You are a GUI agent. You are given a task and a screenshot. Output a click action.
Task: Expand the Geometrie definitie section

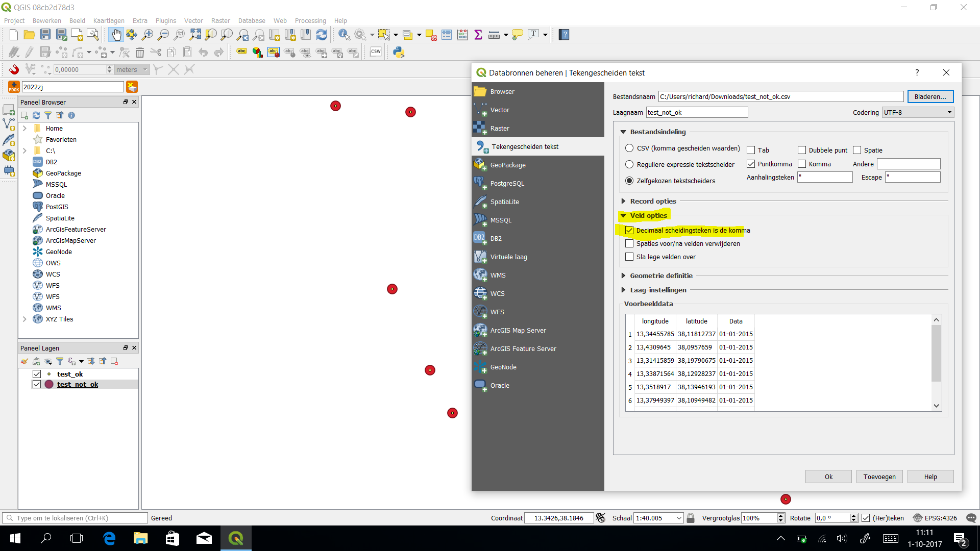pos(623,275)
